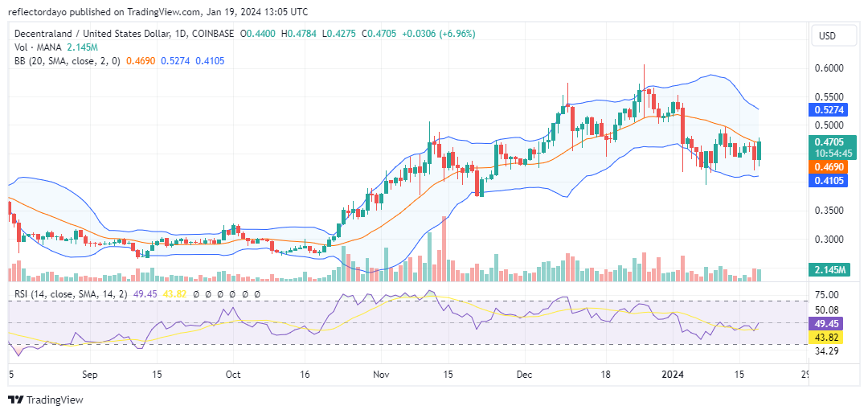Click the 2024 date label on time axis
Screen dimensions: 868x414
tap(674, 375)
